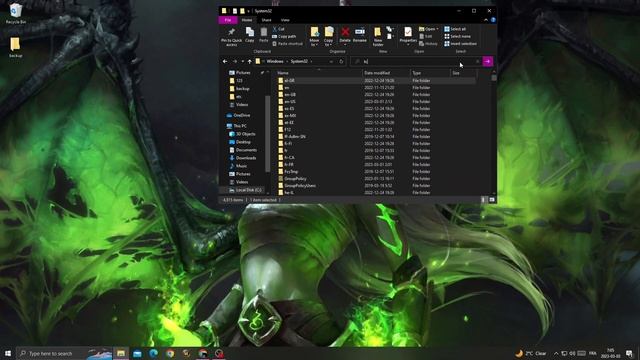Open the Open dropdown in ribbon
640x360 pixels.
[x=429, y=29]
